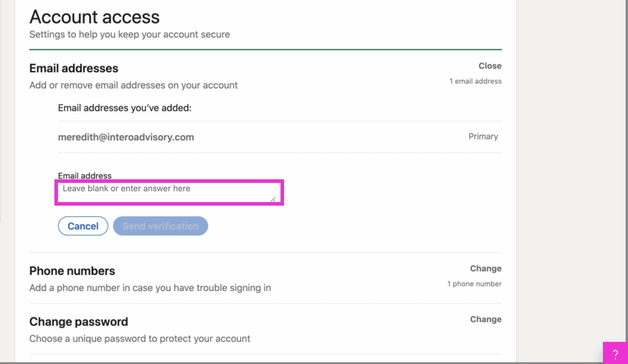
Task: Click the Account access page title
Action: click(94, 17)
